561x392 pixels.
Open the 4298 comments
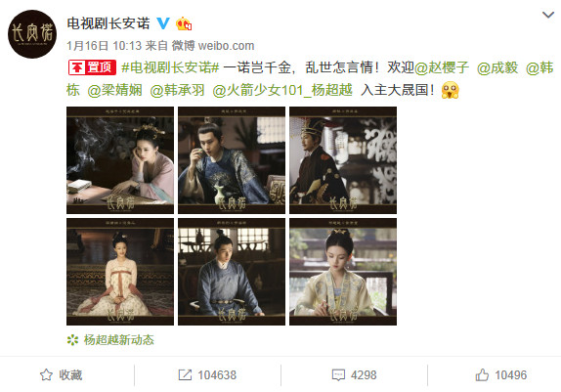point(354,374)
